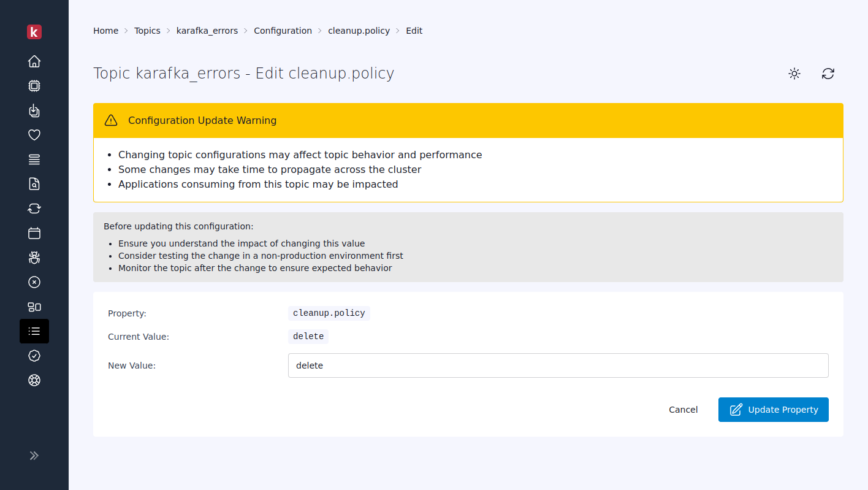Select the Cluster nodes icon
The height and width of the screenshot is (490, 868).
tap(34, 307)
